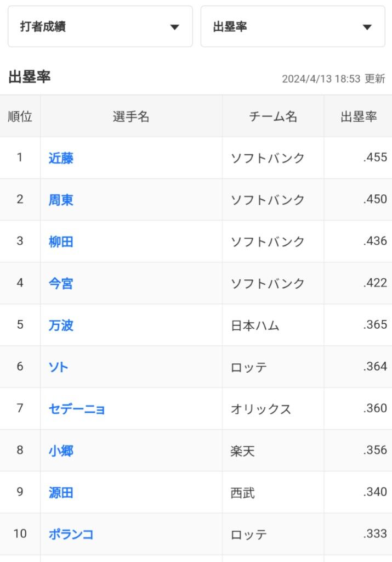This screenshot has height=562, width=392.
Task: Click the 出塁率 column header
Action: (359, 116)
